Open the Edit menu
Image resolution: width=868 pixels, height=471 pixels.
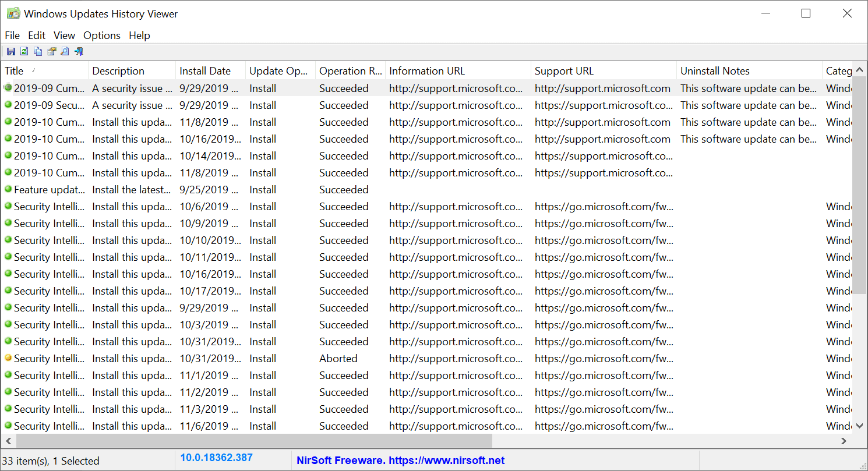point(37,36)
